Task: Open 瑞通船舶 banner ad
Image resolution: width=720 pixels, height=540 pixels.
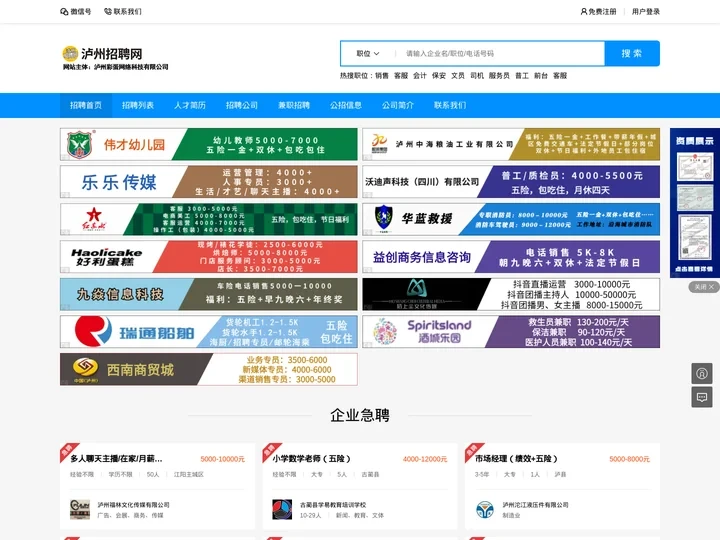Action: point(208,332)
